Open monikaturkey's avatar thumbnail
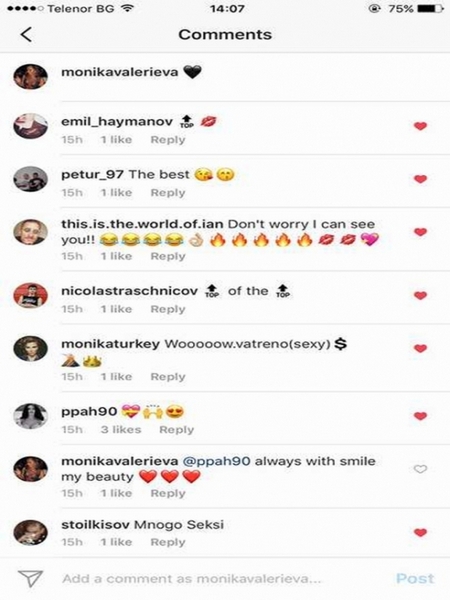450x600 pixels. click(31, 349)
